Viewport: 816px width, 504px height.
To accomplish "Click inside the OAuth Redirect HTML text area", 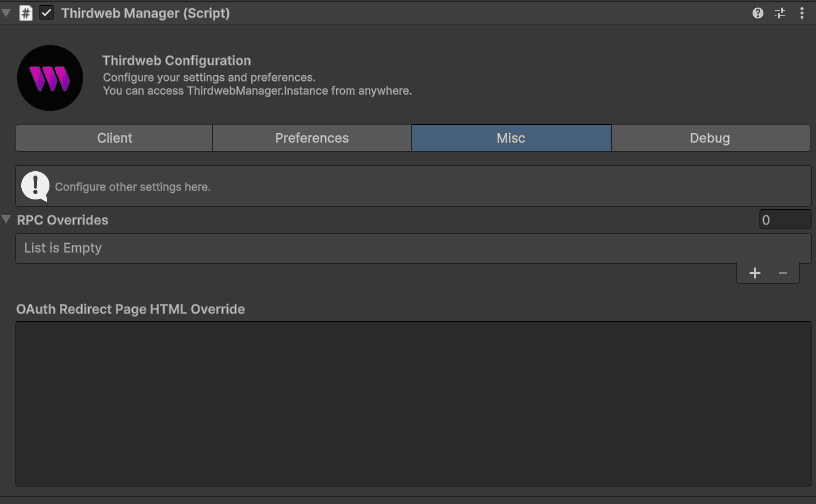I will pos(412,404).
